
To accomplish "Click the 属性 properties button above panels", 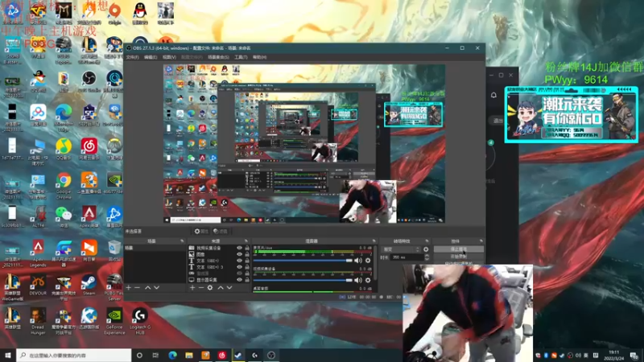I will (201, 231).
